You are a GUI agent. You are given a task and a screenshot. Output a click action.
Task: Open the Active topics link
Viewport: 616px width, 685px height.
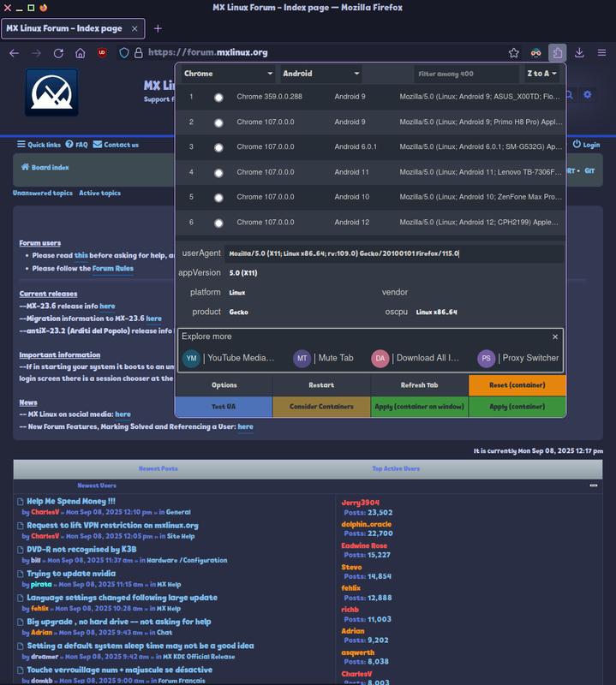(99, 194)
